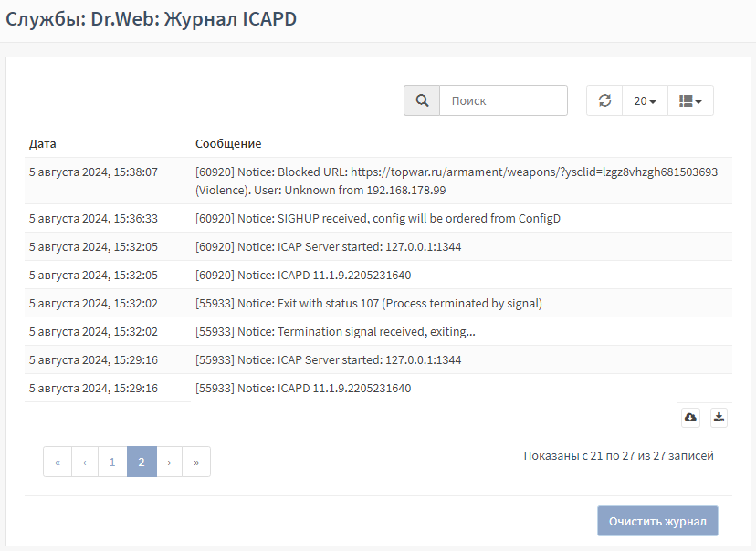
Task: Go to next page with › button
Action: click(x=169, y=462)
